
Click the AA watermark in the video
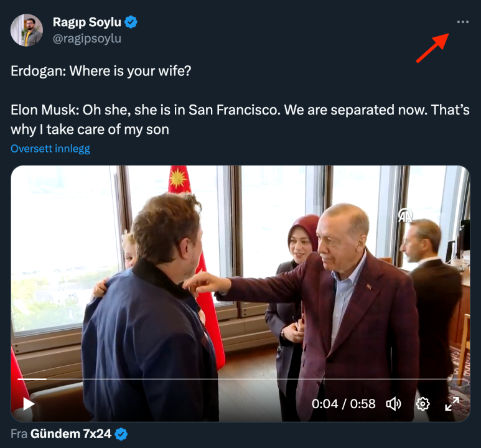(406, 215)
